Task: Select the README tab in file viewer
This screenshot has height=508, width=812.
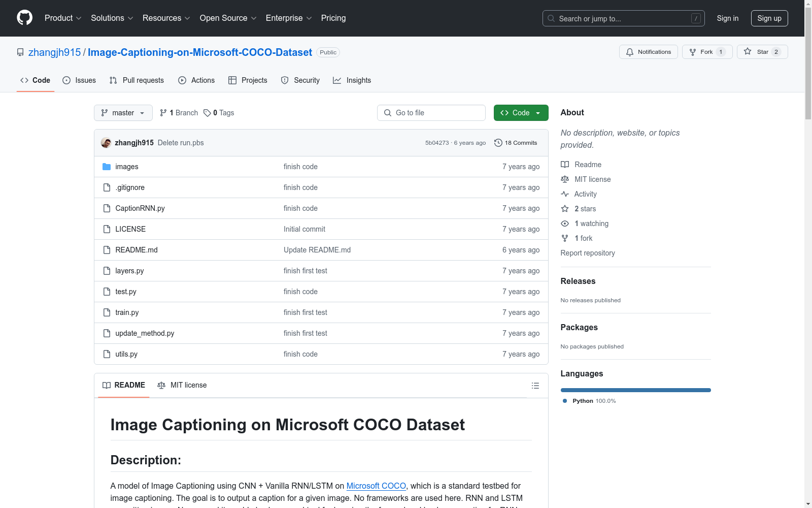Action: click(x=124, y=385)
